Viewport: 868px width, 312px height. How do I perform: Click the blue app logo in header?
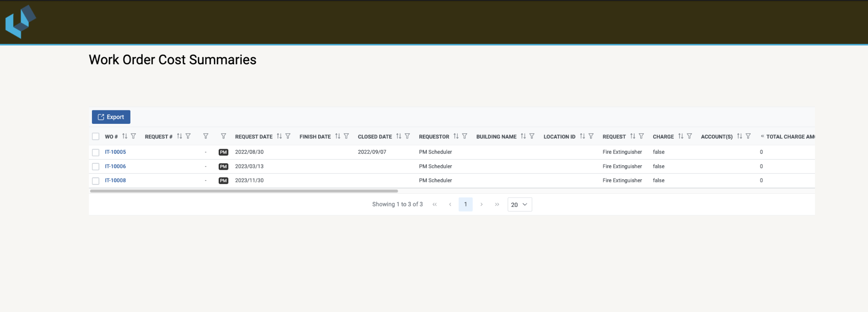point(20,22)
